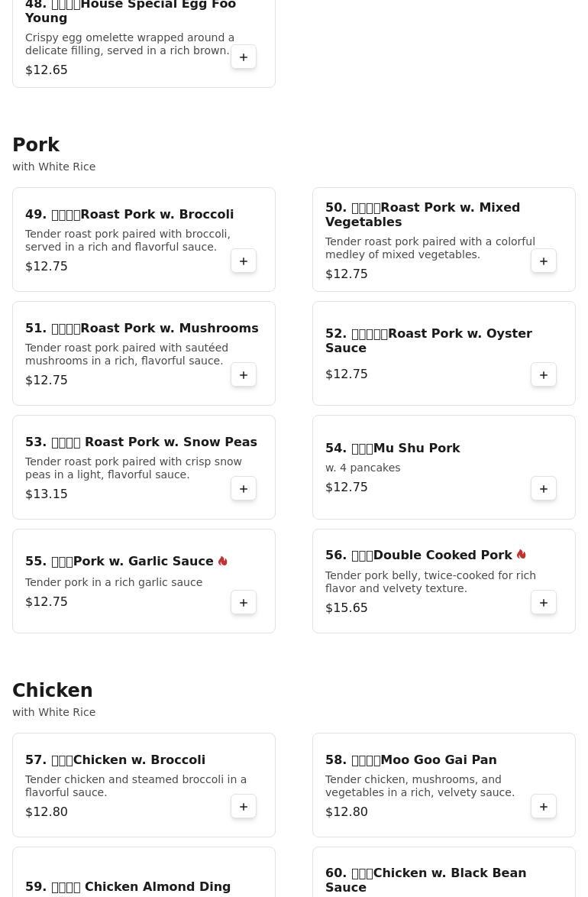Add Mu Shu Pork using plus icon
The image size is (588, 897).
click(x=544, y=488)
